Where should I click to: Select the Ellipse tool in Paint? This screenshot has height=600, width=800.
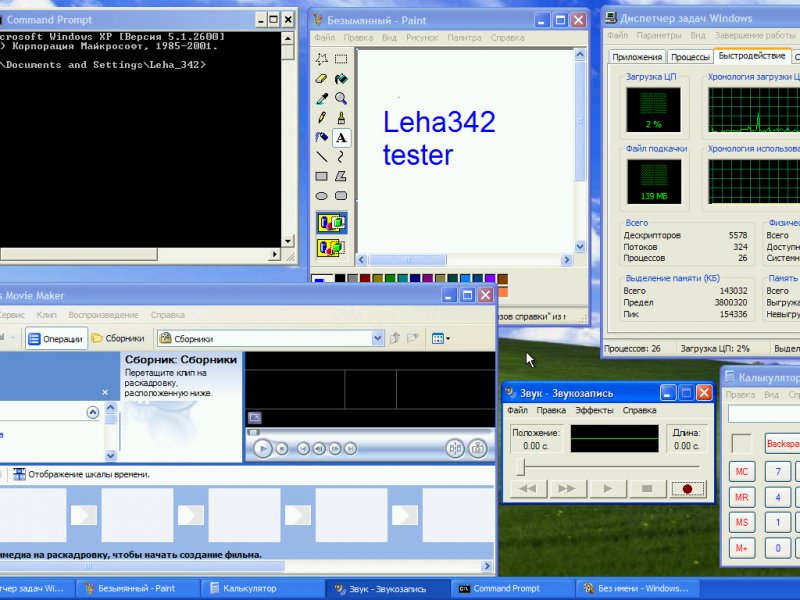(321, 196)
